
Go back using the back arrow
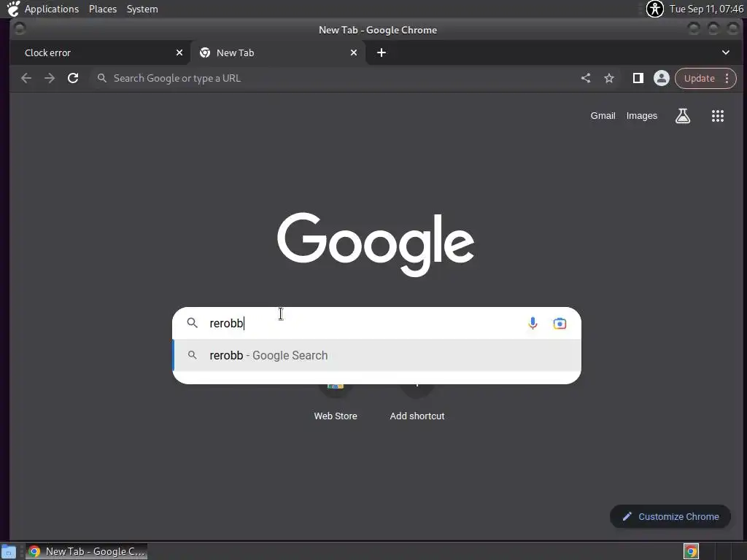tap(26, 78)
